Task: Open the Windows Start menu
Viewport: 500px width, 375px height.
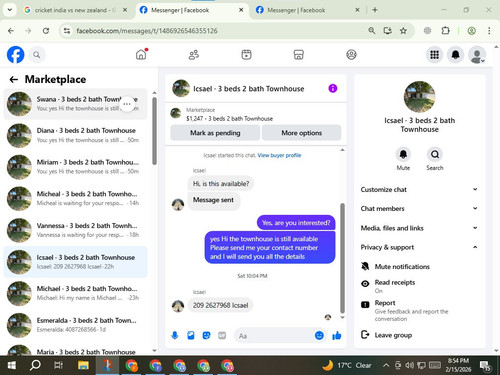Action: 12,365
